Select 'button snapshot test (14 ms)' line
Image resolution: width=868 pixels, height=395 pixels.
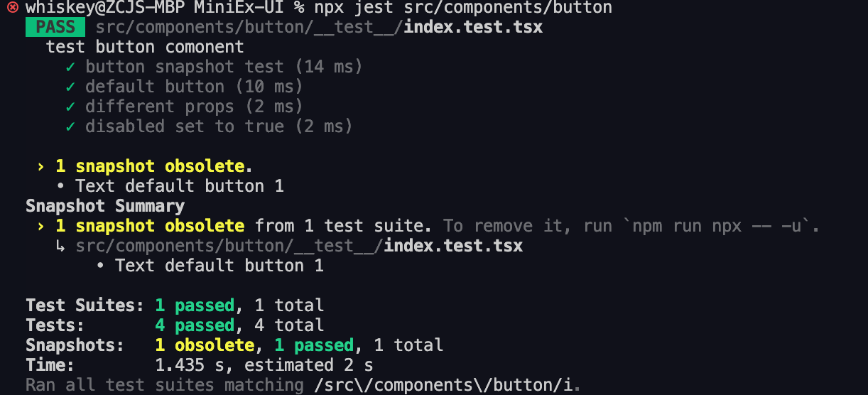click(x=224, y=67)
